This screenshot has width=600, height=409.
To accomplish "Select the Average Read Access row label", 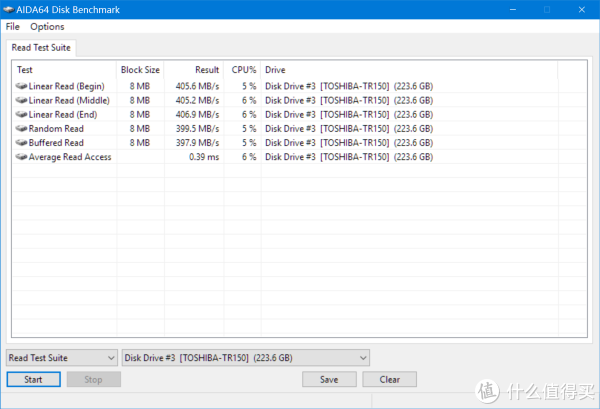I will click(x=70, y=157).
